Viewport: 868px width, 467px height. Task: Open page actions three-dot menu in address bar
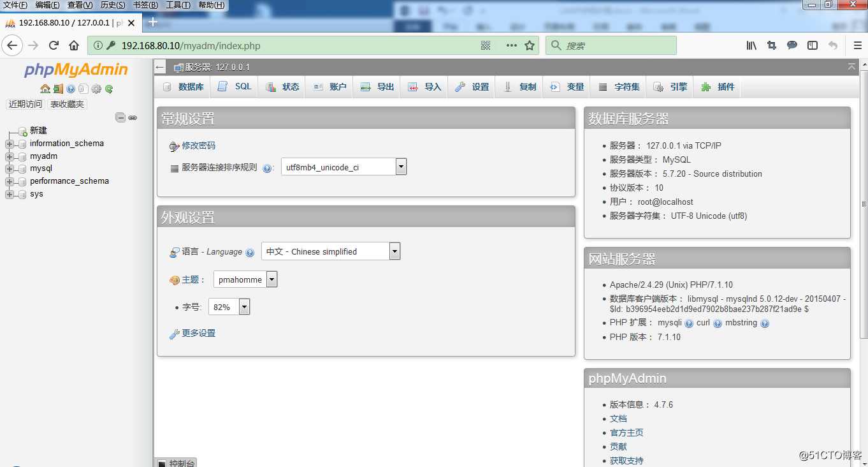(512, 45)
